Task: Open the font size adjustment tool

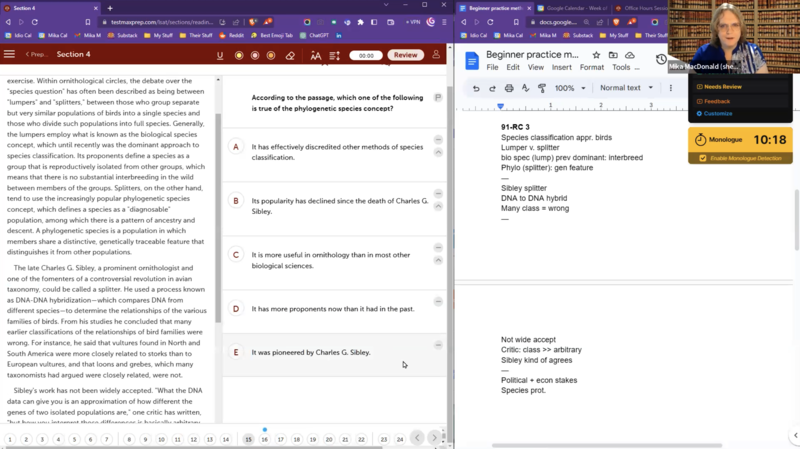Action: pyautogui.click(x=316, y=56)
